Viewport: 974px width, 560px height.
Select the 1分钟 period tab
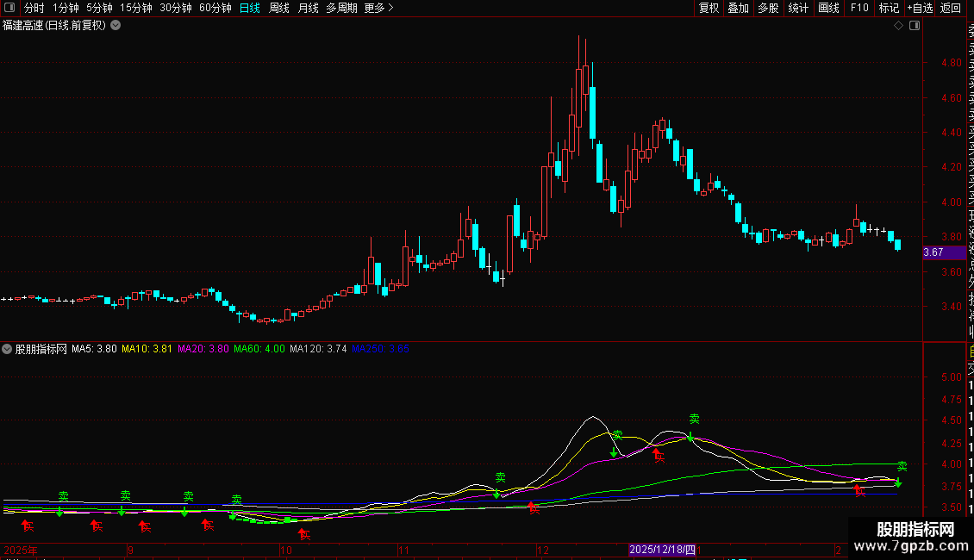(x=66, y=8)
